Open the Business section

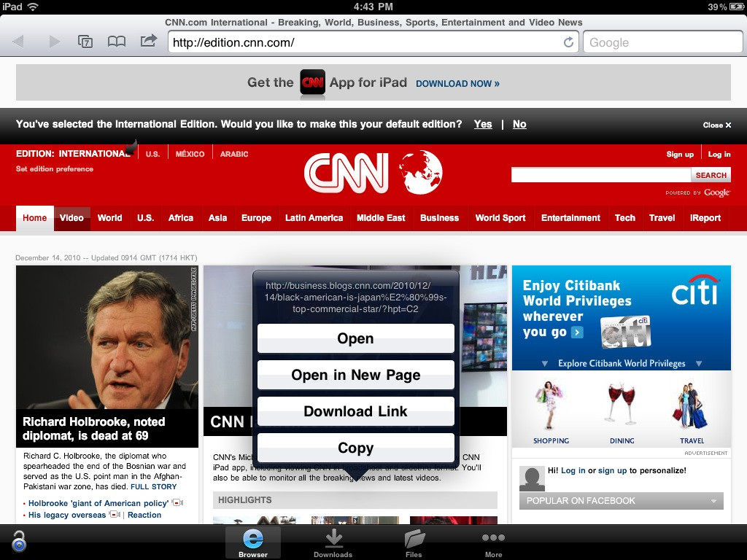[440, 218]
